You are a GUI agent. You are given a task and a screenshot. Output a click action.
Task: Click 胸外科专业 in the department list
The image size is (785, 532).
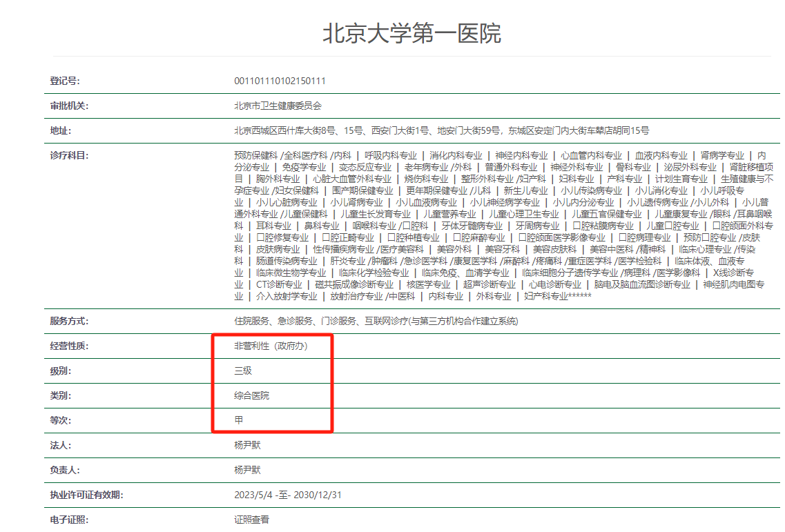coord(278,179)
